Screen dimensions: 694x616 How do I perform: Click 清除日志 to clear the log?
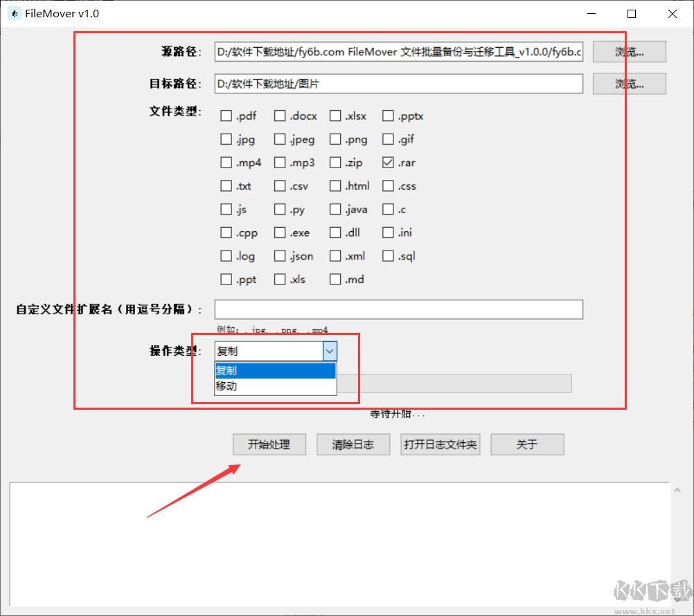(x=353, y=444)
